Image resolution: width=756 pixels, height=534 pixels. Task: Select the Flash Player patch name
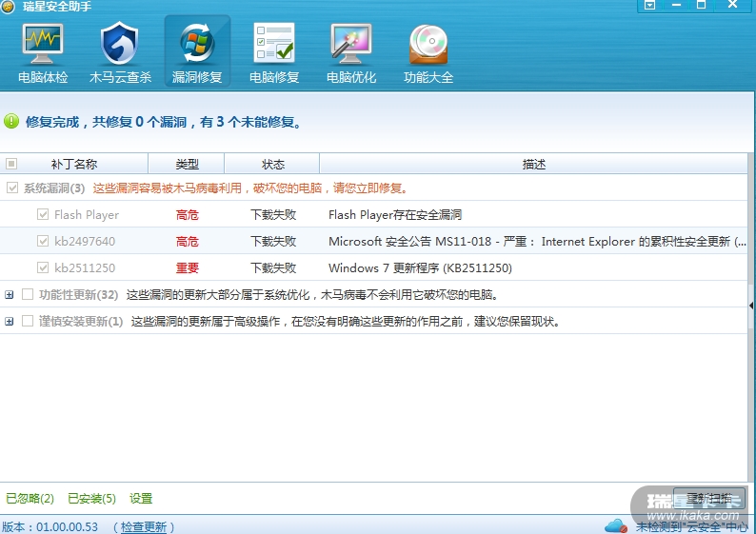87,215
